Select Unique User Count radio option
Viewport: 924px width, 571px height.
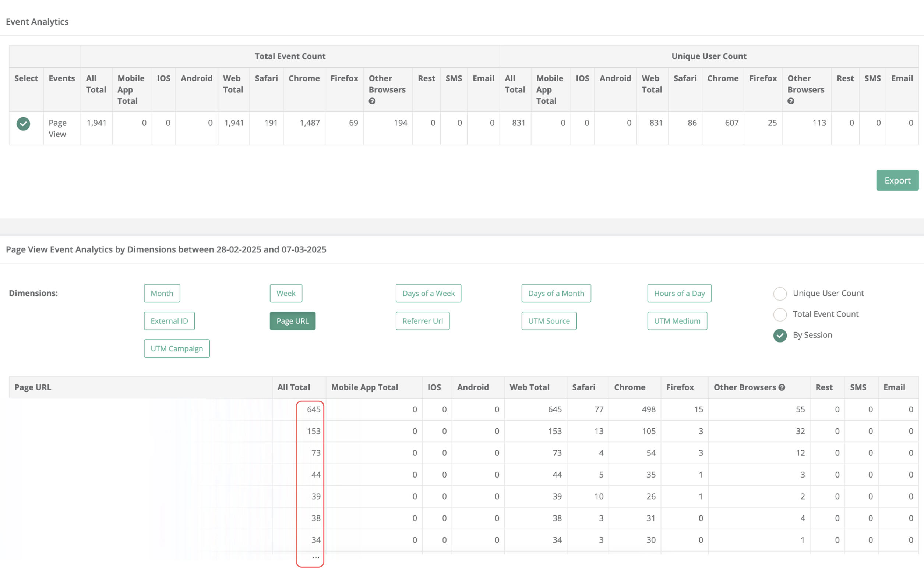click(x=780, y=294)
